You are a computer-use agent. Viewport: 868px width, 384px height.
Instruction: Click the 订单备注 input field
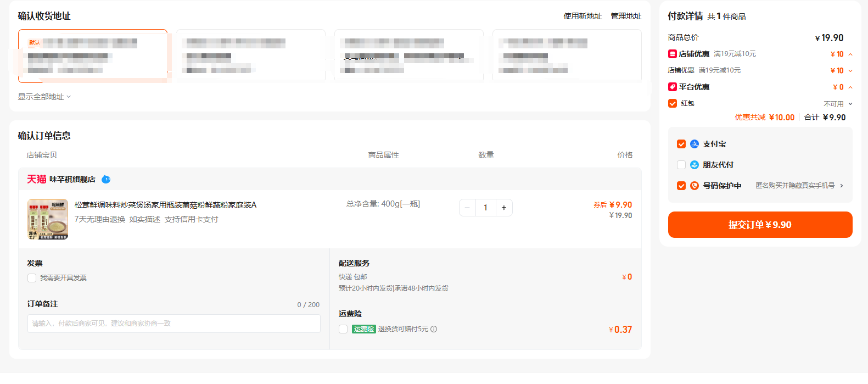(174, 324)
